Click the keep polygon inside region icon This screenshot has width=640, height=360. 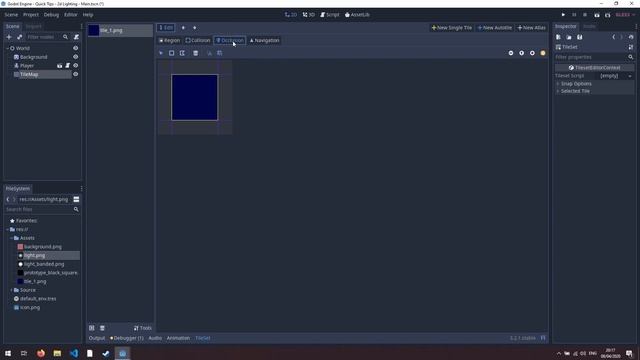(209, 53)
